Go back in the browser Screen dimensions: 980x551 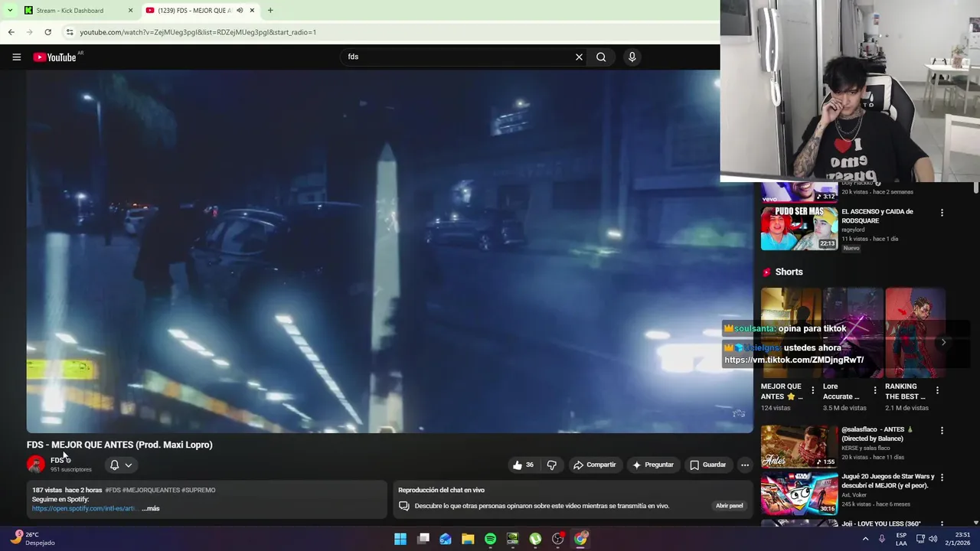point(11,32)
